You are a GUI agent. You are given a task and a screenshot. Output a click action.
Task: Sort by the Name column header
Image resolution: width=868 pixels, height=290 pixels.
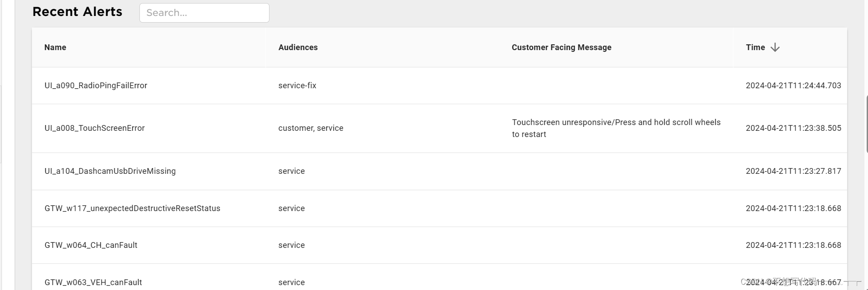[55, 47]
